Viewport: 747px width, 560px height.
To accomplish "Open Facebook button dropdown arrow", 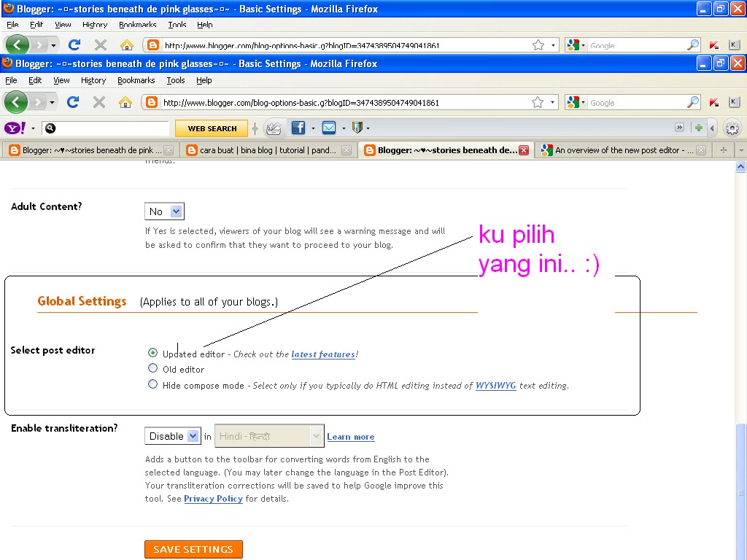I will tap(313, 128).
